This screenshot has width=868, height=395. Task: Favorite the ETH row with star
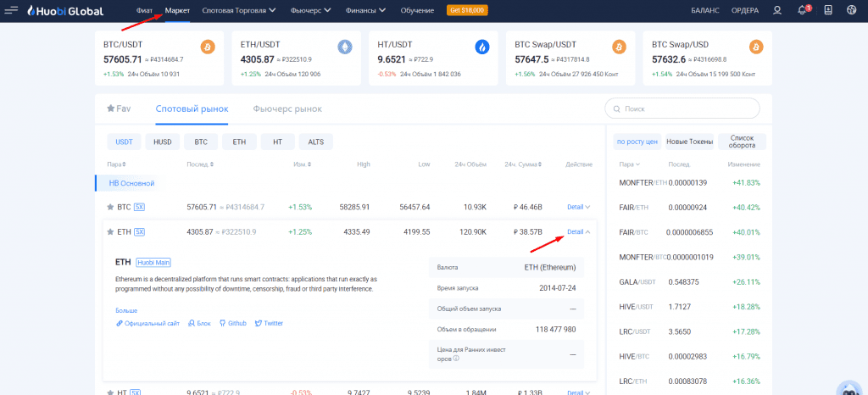pyautogui.click(x=111, y=231)
